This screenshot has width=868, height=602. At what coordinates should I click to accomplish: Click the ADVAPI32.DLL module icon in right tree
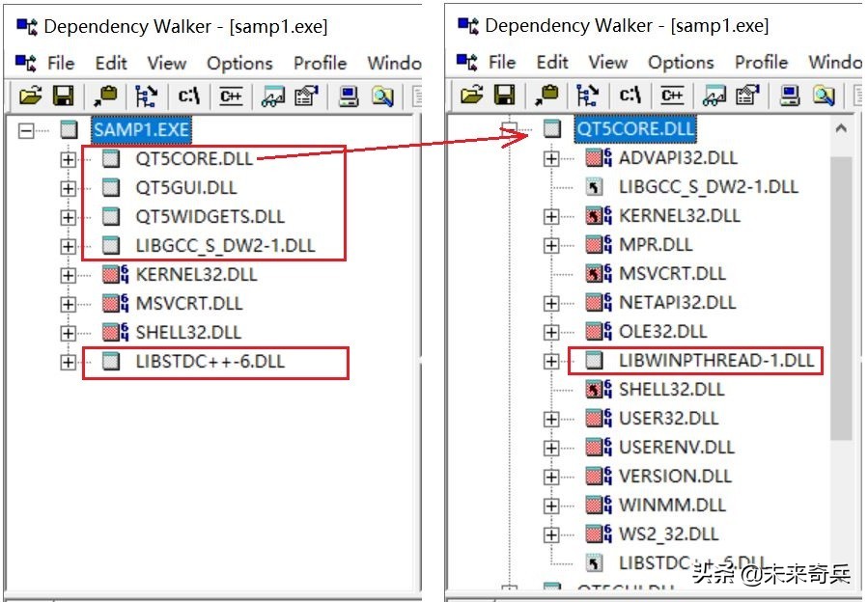[x=599, y=158]
